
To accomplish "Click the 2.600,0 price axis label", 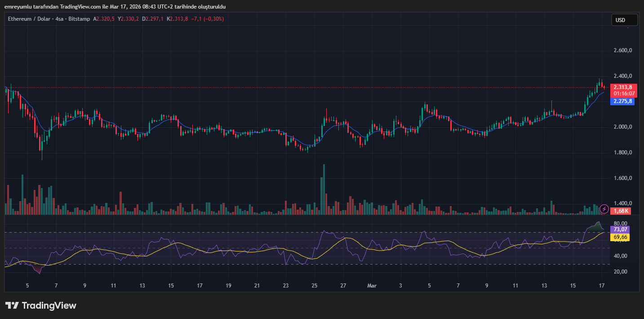I will click(622, 50).
